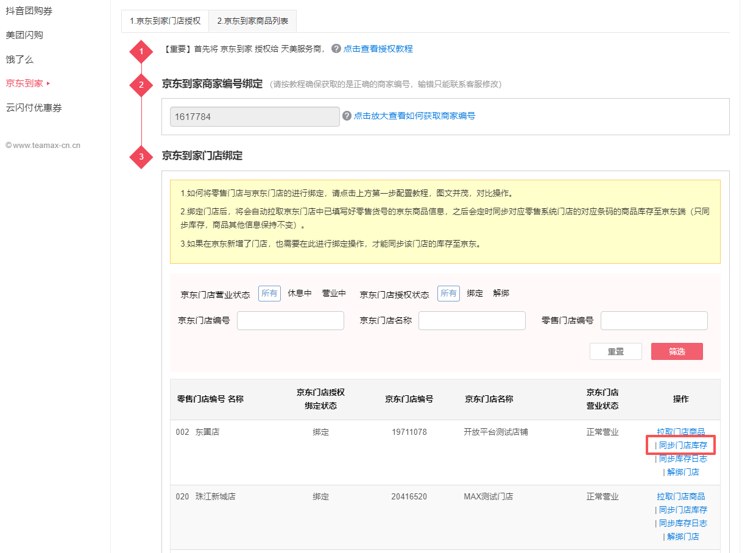The width and height of the screenshot is (756, 553).
Task: Open the 点击放大查看如何获取商家编号 link
Action: pos(415,116)
